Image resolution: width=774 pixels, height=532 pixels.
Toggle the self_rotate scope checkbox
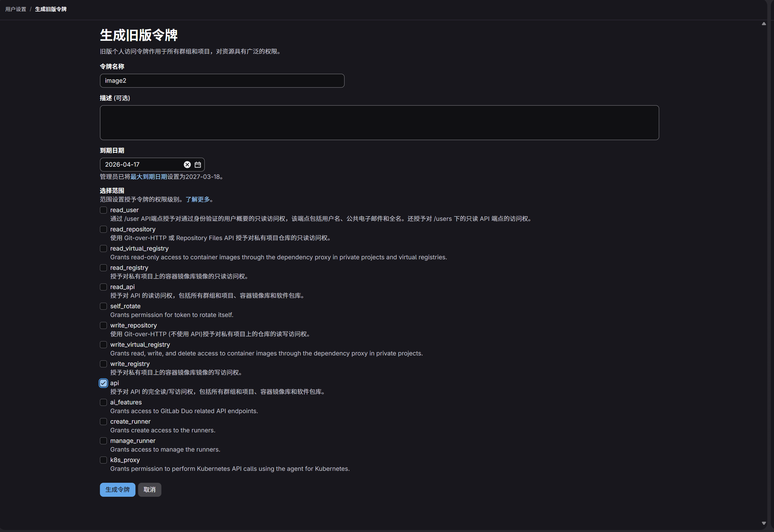pyautogui.click(x=103, y=306)
